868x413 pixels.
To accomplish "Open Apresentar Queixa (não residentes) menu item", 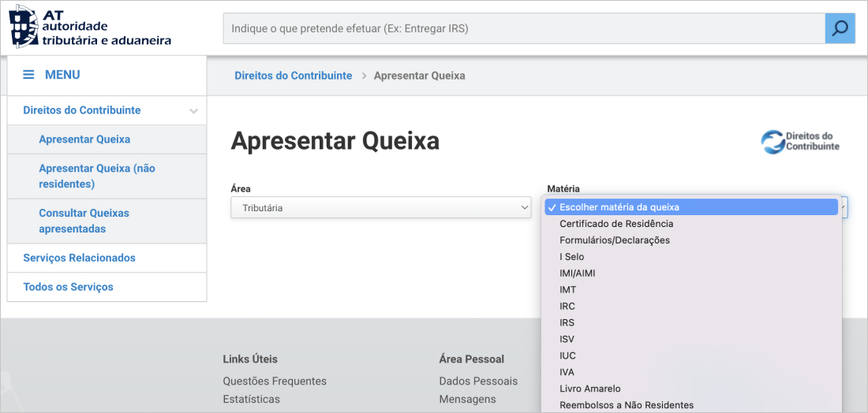I will point(96,176).
